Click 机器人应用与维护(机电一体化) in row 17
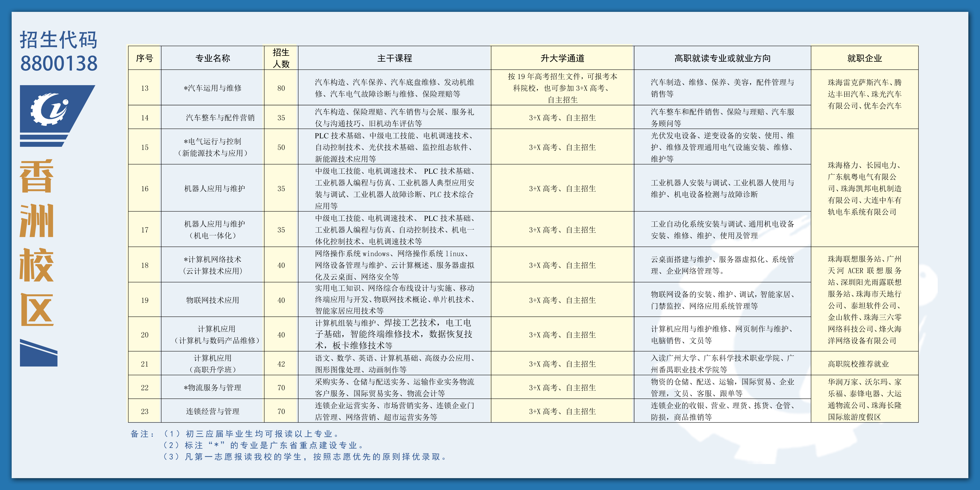This screenshot has width=980, height=490. (x=215, y=230)
